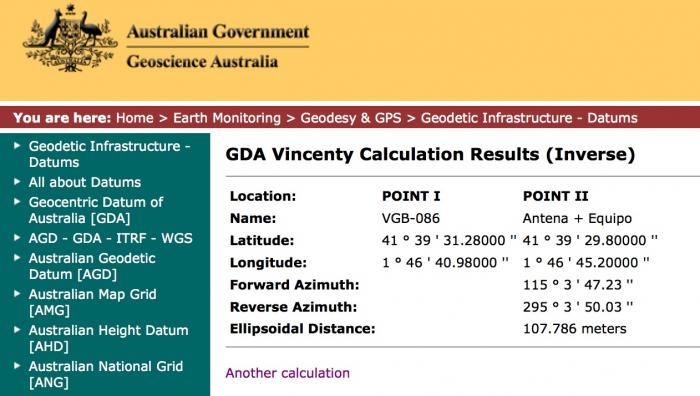
Task: Open All about Datums sidebar item
Action: click(85, 182)
